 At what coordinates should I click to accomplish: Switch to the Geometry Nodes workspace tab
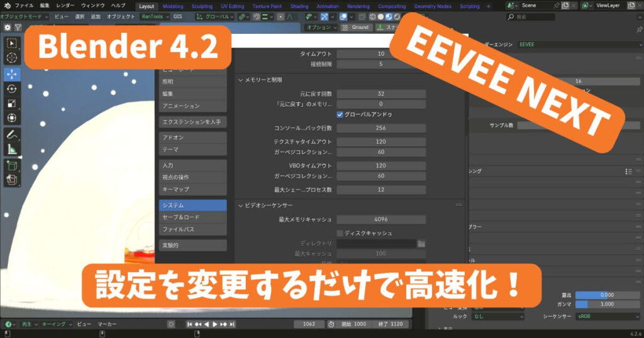click(433, 6)
